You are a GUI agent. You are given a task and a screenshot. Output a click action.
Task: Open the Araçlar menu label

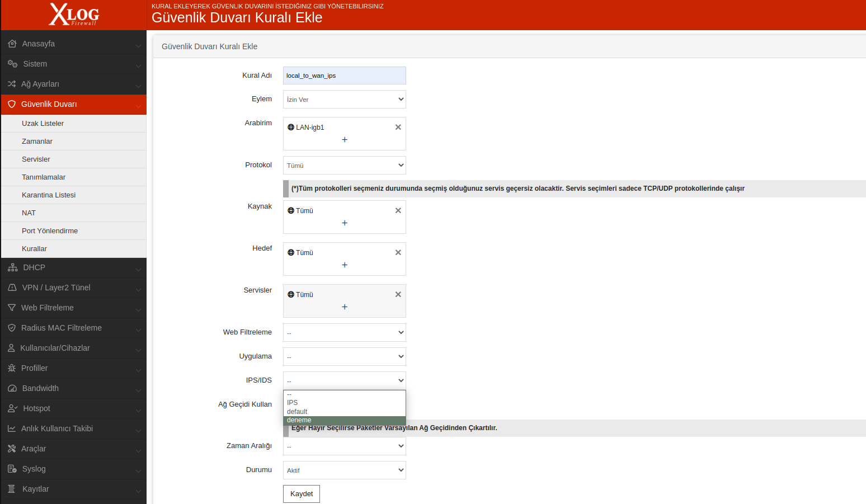34,449
